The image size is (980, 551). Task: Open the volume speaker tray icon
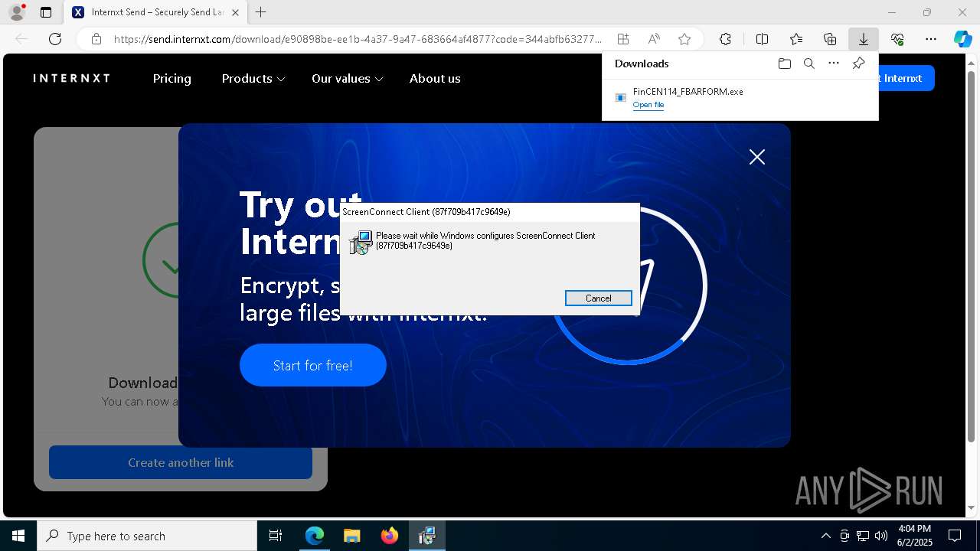click(x=881, y=536)
